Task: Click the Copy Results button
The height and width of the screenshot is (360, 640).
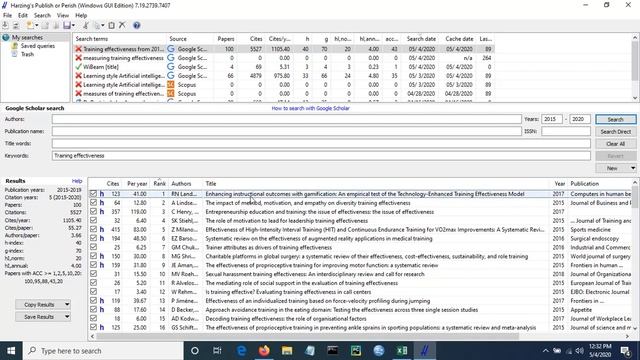Action: click(39, 304)
